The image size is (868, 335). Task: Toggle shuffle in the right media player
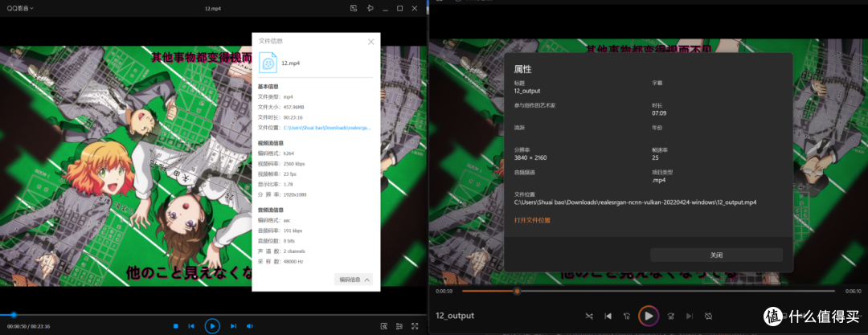pyautogui.click(x=589, y=317)
